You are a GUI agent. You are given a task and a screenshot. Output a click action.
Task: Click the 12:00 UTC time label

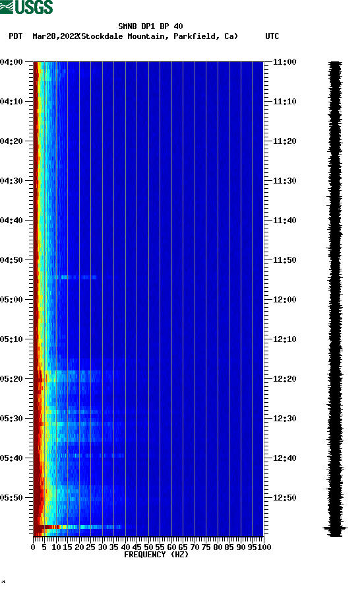284,300
